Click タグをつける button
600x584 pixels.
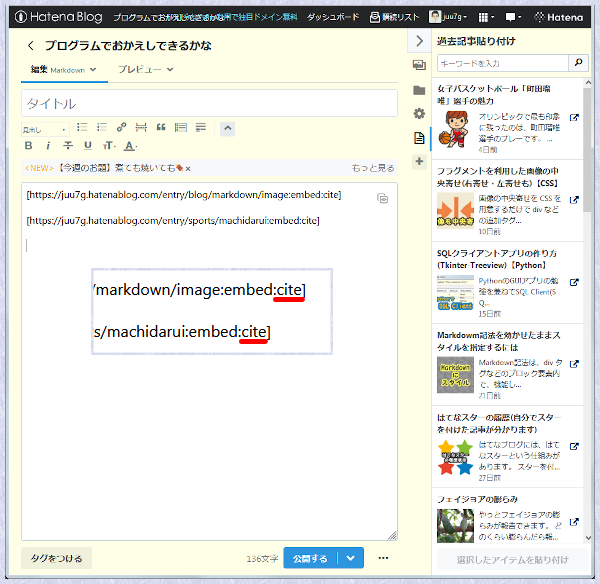(x=57, y=558)
